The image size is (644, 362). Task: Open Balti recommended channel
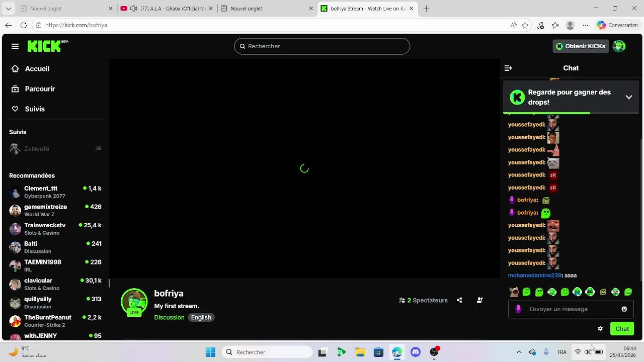(55, 247)
